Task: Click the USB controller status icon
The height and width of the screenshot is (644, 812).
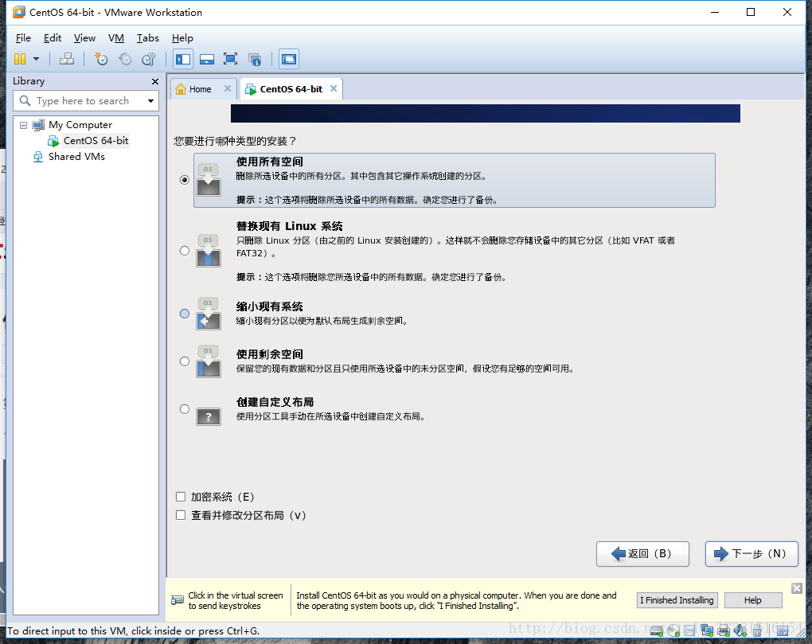Action: click(757, 630)
